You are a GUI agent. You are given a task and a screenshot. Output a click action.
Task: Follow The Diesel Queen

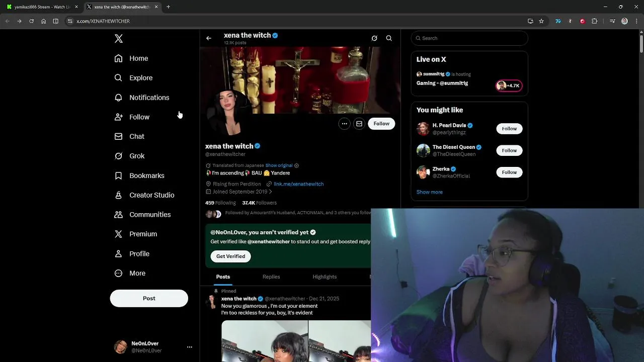(509, 150)
